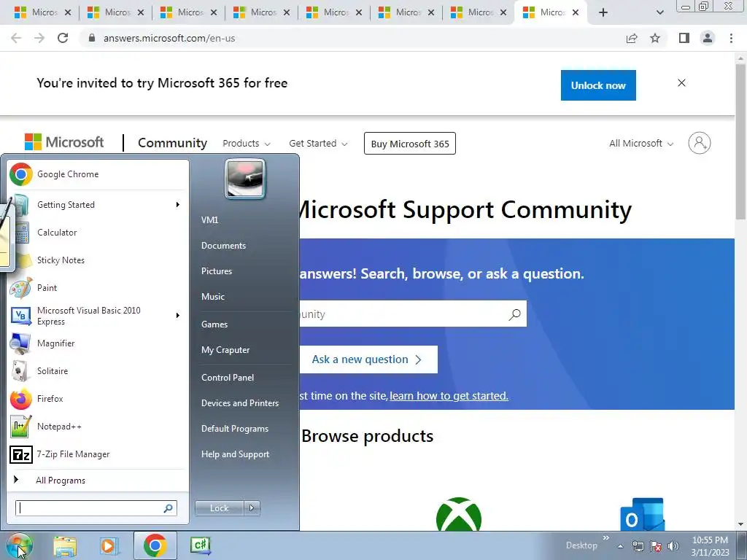Click the Microsoft logo

tap(64, 142)
